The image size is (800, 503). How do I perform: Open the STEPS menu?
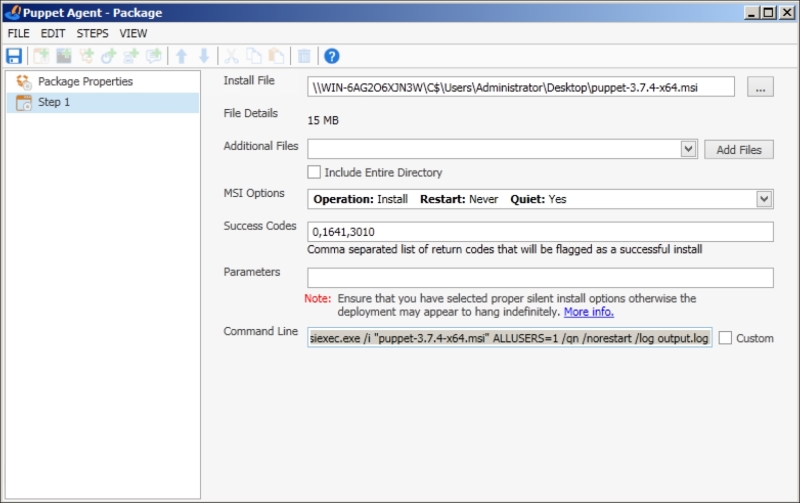pos(92,33)
